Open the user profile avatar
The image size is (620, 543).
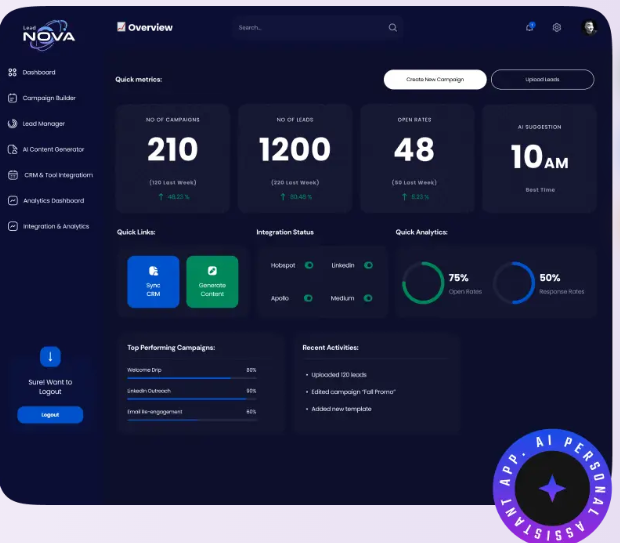(590, 27)
